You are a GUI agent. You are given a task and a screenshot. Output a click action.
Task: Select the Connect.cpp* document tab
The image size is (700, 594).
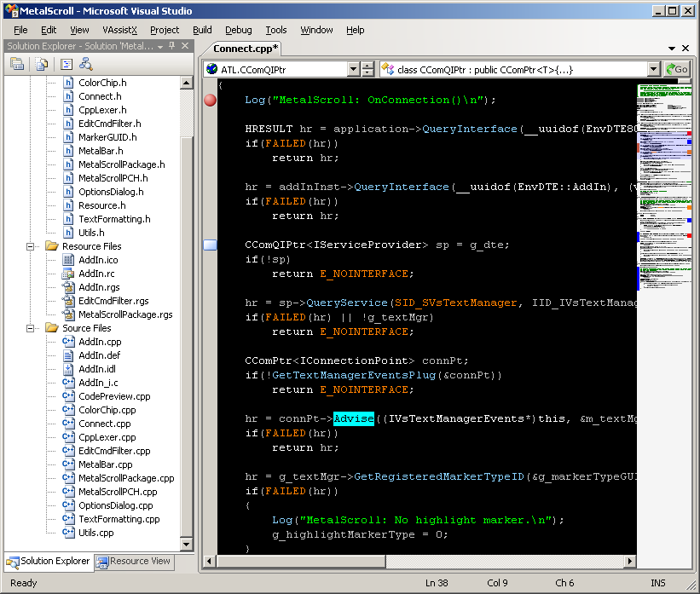point(245,49)
